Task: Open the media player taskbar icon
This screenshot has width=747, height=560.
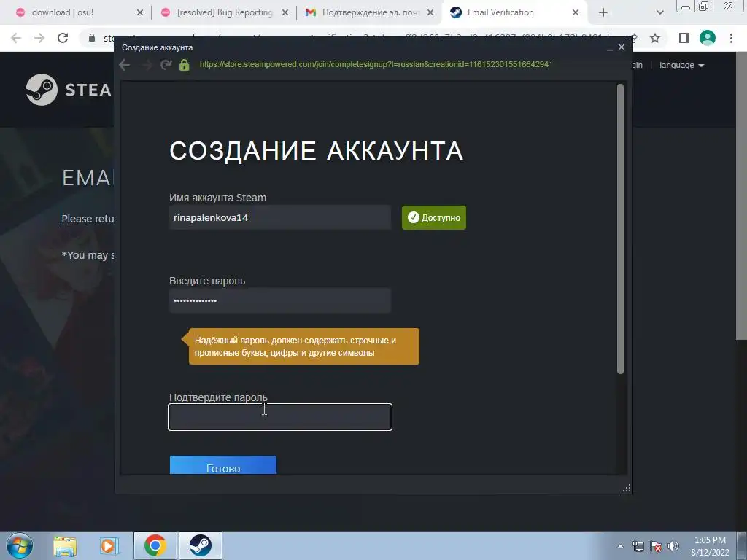Action: [109, 545]
